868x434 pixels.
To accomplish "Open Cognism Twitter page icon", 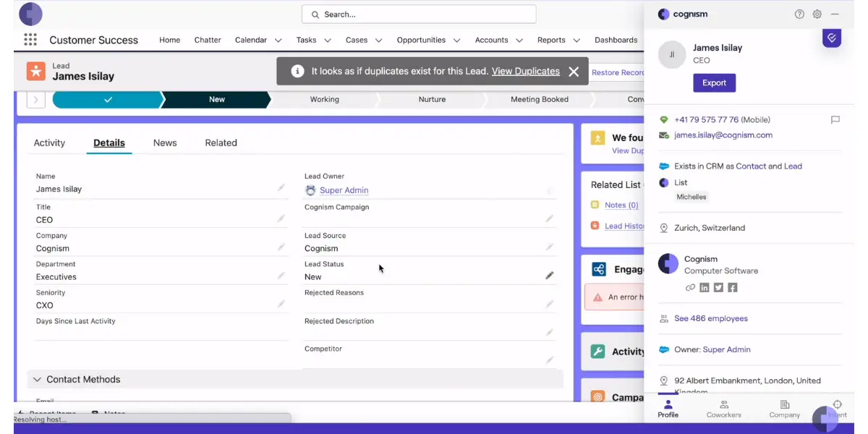I will pos(718,287).
